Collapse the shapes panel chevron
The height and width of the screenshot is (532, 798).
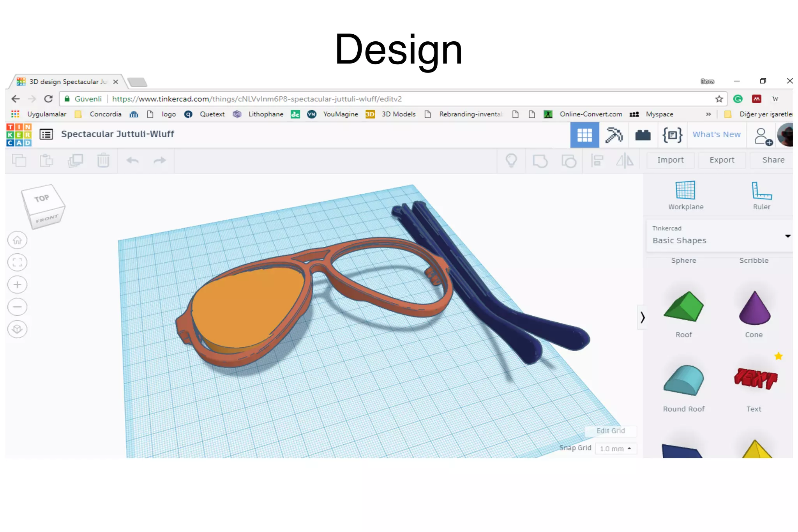[642, 317]
